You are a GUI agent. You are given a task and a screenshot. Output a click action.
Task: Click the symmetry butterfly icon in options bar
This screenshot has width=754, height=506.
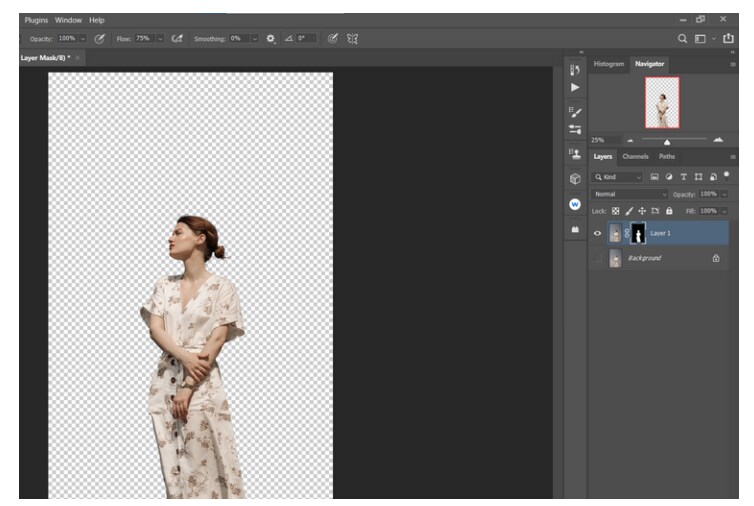coord(352,38)
